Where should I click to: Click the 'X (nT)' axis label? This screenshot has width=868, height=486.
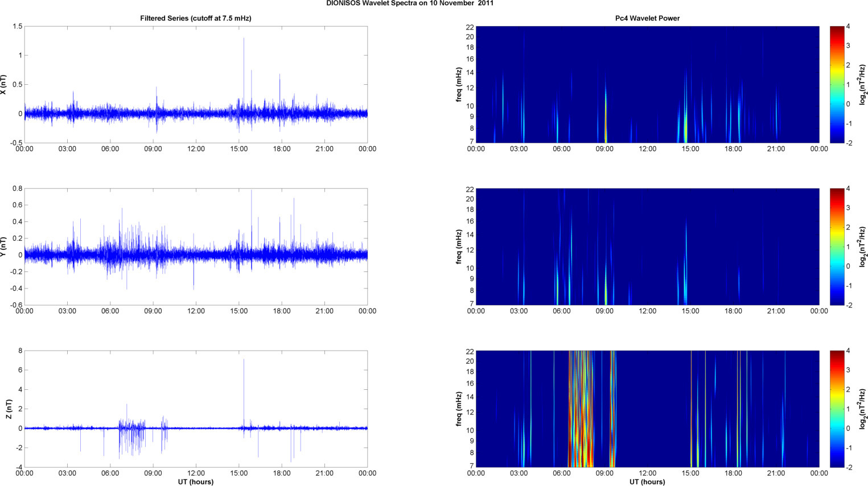[x=3, y=84]
